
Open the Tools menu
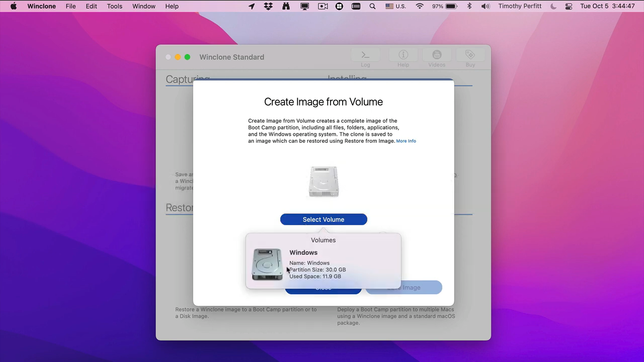[114, 6]
